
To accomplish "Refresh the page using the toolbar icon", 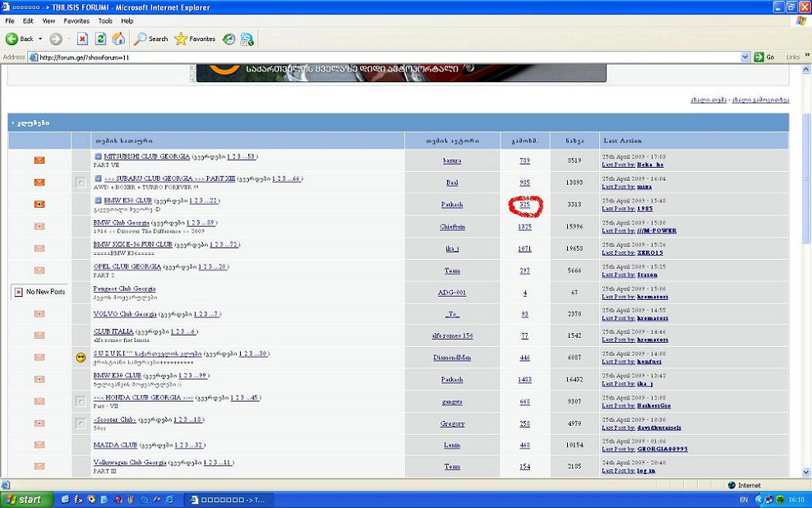I will tap(100, 39).
